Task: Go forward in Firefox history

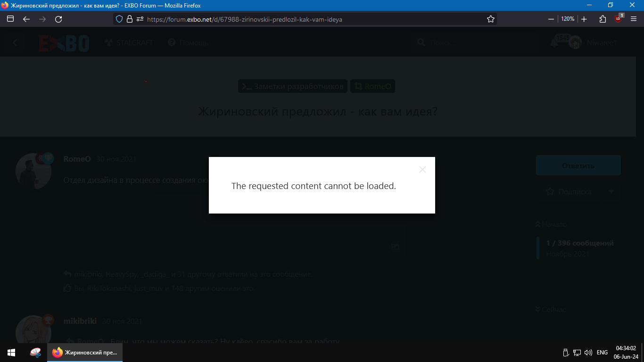Action: point(42,19)
